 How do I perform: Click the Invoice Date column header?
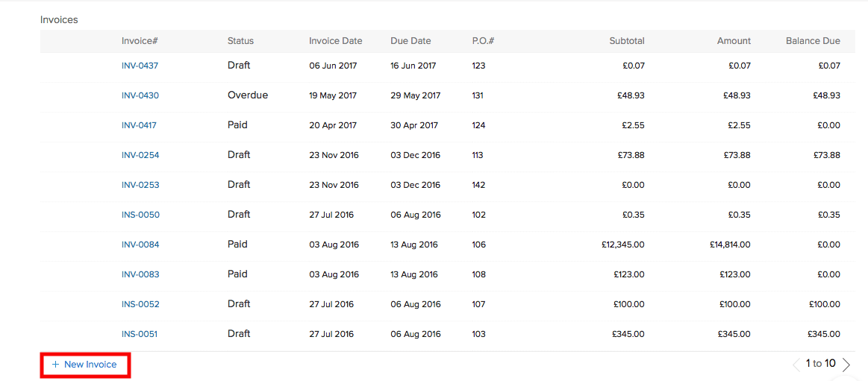(x=335, y=41)
